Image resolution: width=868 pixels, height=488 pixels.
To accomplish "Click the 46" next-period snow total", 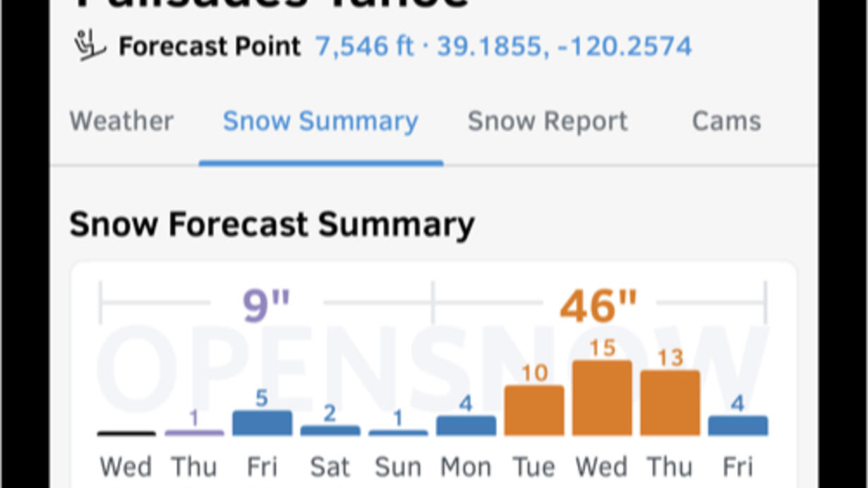I will (598, 305).
